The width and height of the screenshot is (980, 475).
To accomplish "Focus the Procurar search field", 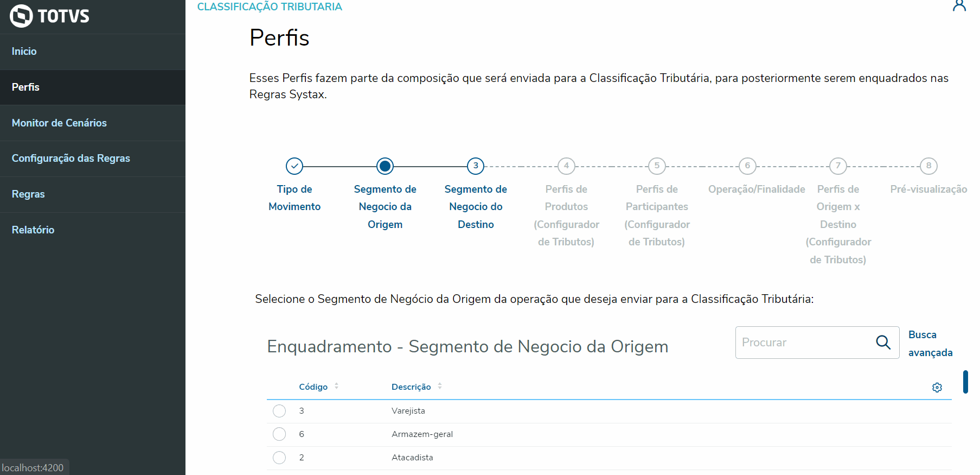I will [803, 343].
